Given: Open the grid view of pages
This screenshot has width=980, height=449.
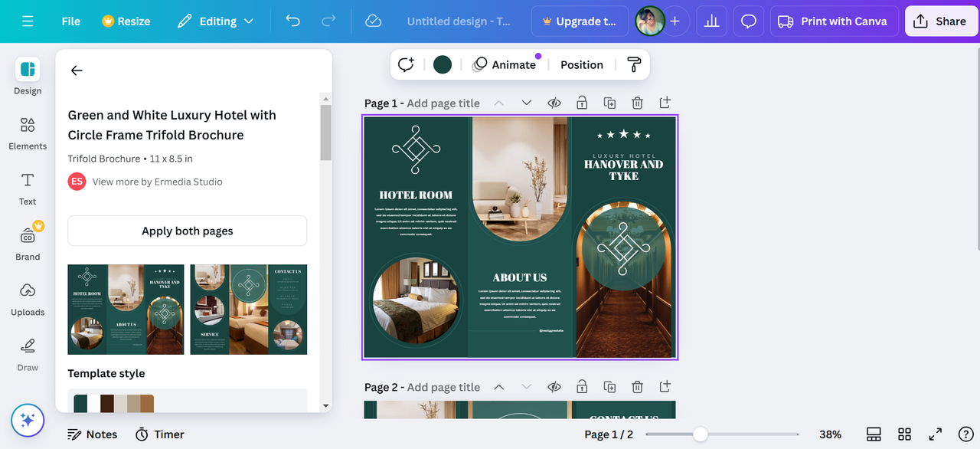Looking at the screenshot, I should point(904,434).
